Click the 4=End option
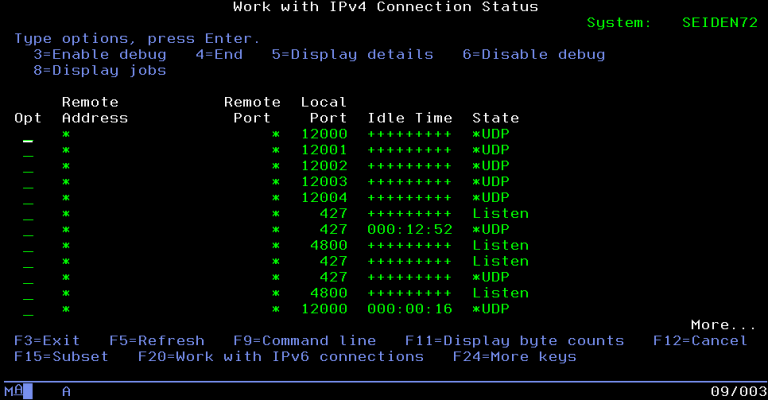768x400 pixels. (219, 54)
